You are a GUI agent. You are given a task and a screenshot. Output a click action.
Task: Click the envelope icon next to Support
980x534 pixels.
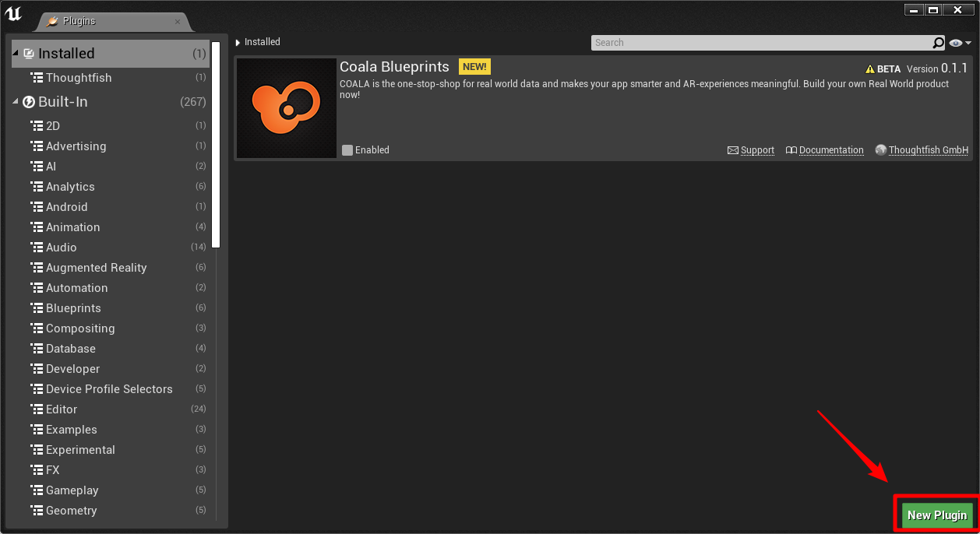(732, 149)
